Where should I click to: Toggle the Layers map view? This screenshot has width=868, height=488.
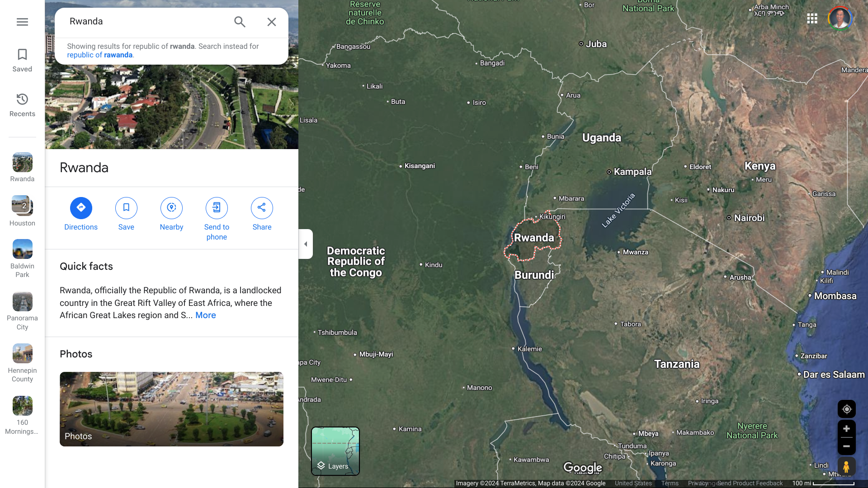[335, 451]
